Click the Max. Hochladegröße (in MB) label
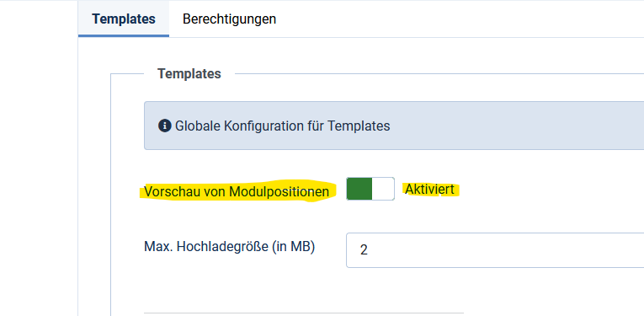The width and height of the screenshot is (644, 316). coord(230,247)
